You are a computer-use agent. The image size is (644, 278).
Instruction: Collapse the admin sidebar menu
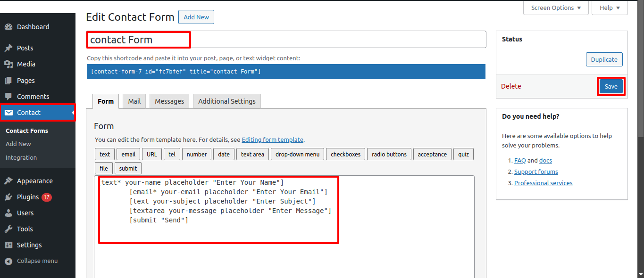point(31,261)
